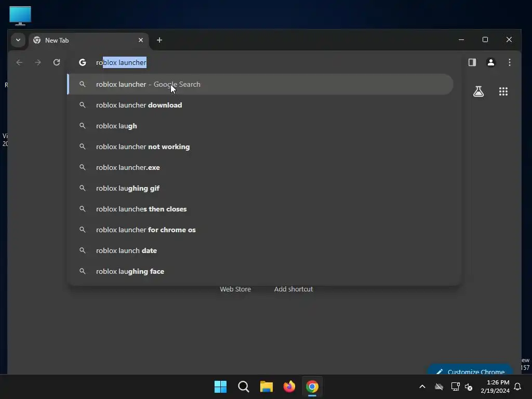Open Chrome side panel
Screen dimensions: 532x399
[472, 62]
